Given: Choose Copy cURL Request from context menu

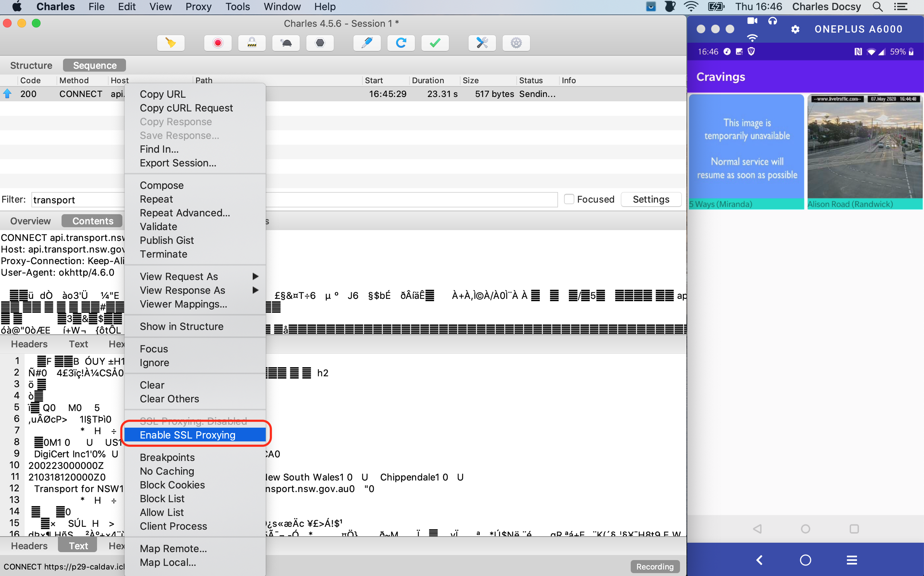Looking at the screenshot, I should point(186,108).
